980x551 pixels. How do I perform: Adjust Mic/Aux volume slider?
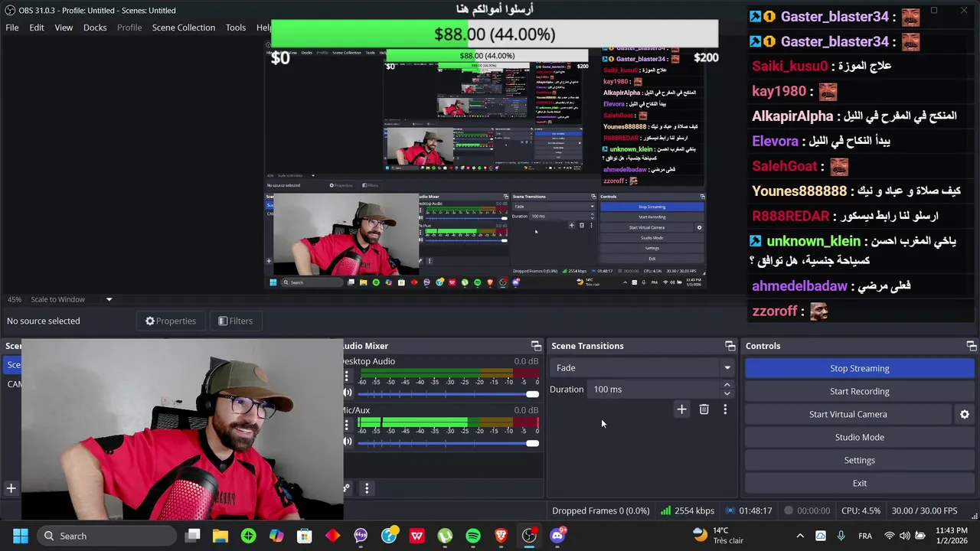tap(449, 443)
